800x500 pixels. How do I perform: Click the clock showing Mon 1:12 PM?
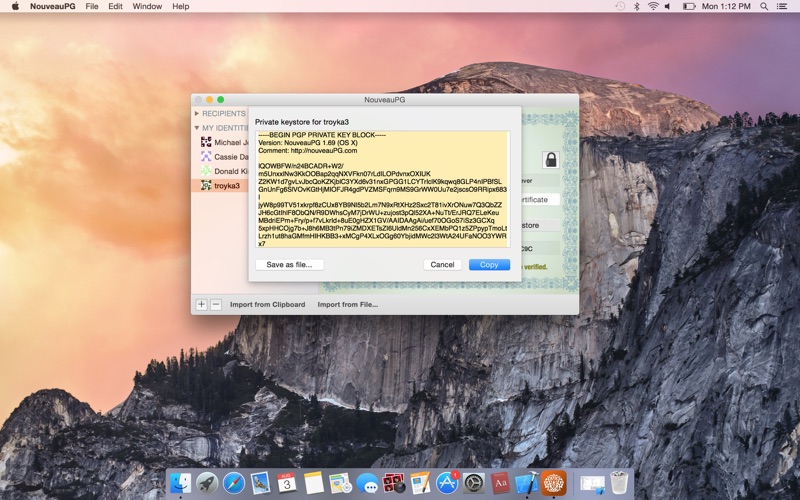(x=726, y=6)
